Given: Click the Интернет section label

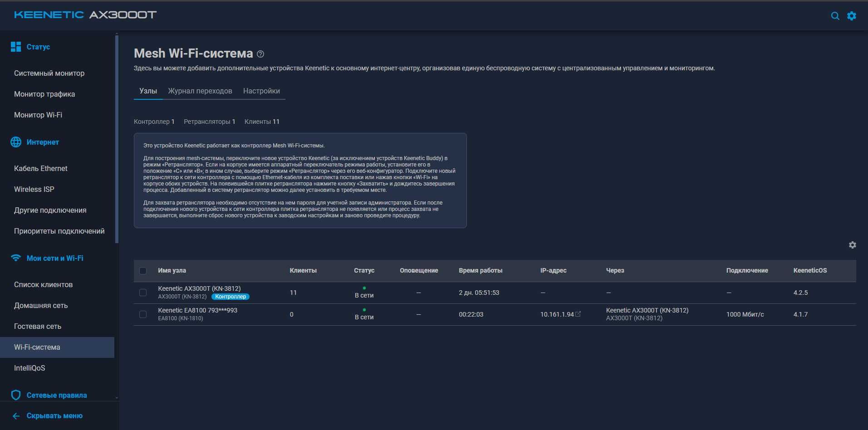Looking at the screenshot, I should click(x=43, y=142).
